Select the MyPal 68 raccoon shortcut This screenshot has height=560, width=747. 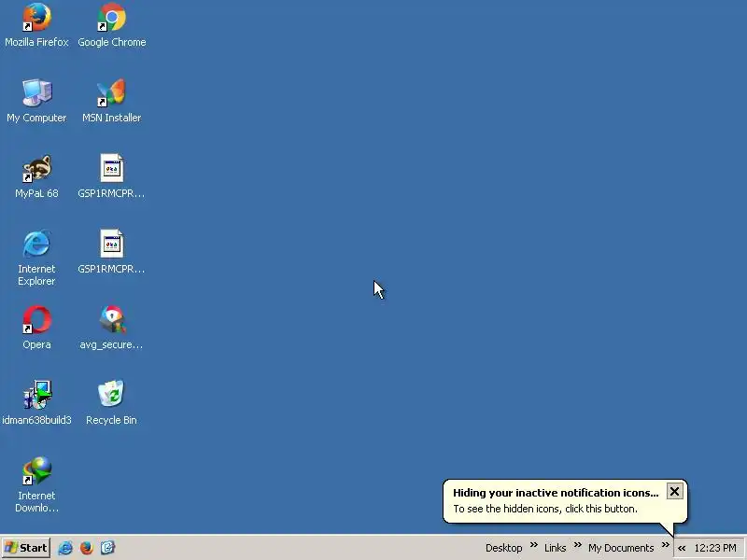[x=36, y=176]
